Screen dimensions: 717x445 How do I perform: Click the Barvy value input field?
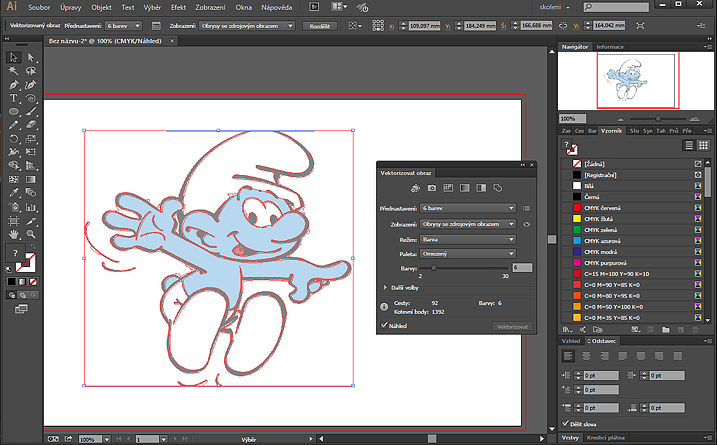click(522, 268)
